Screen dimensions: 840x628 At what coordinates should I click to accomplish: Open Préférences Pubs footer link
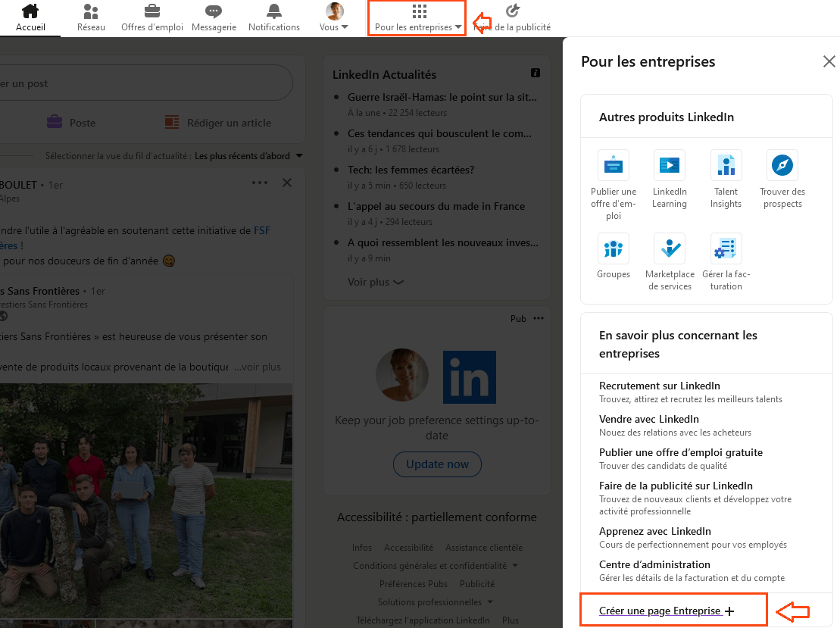click(413, 584)
